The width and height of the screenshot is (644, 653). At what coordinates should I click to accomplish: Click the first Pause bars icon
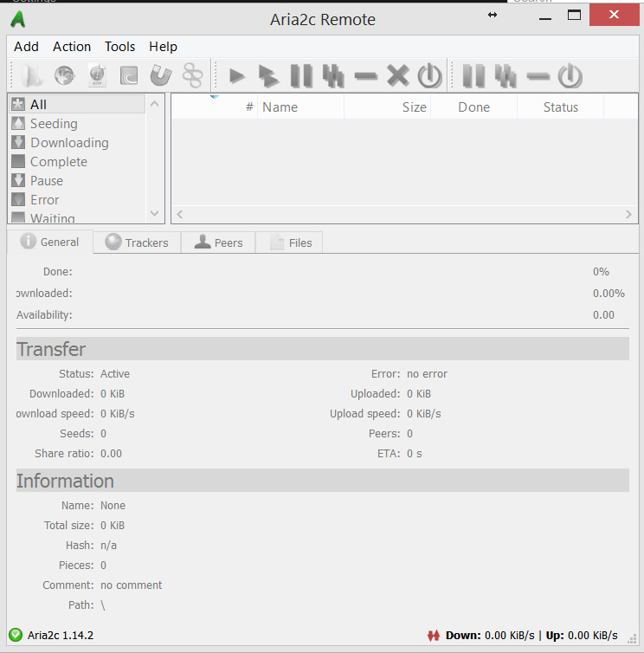(301, 76)
